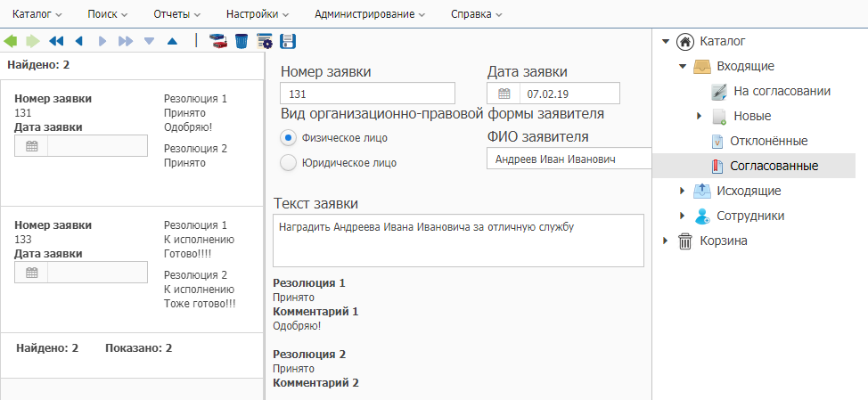Viewport: 868px width, 400px height.
Task: Expand the Новые folder arrow
Action: 700,116
